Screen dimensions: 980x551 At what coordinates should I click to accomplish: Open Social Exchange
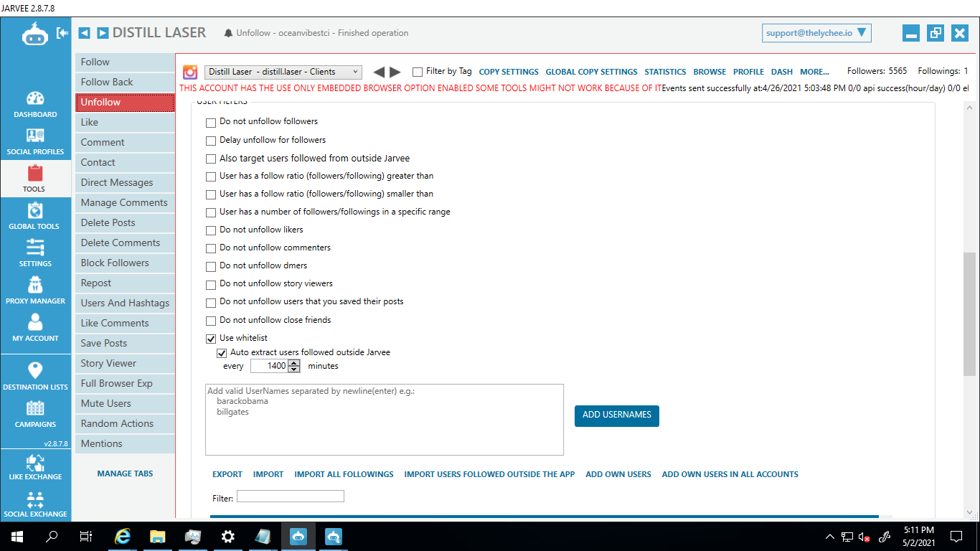[x=35, y=504]
